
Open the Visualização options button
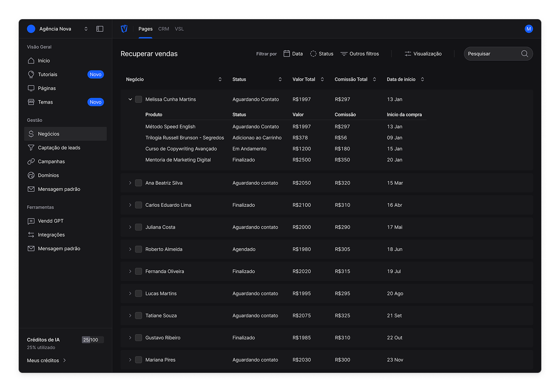click(x=423, y=54)
